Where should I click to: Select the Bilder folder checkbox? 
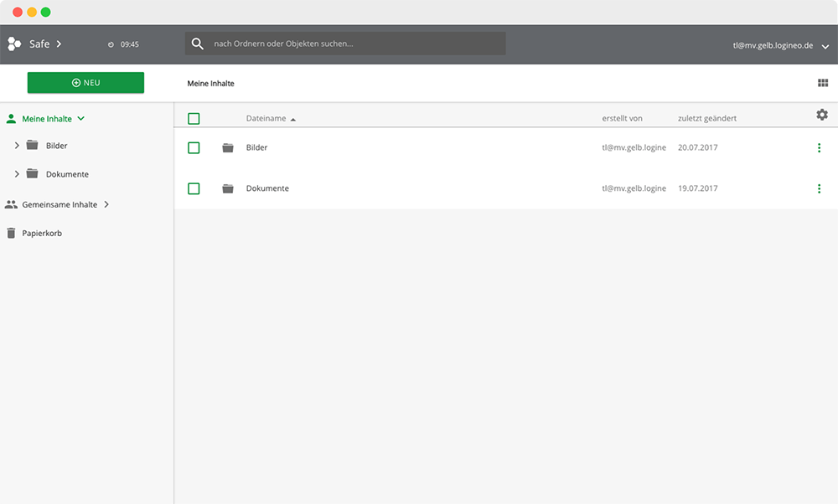[x=194, y=148]
